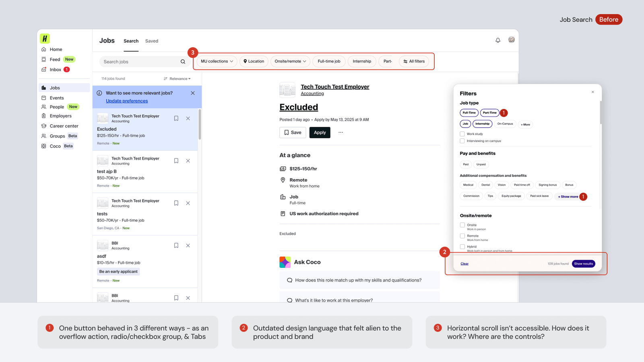The image size is (644, 362).
Task: Toggle the Part-Time filter chip
Action: [490, 113]
